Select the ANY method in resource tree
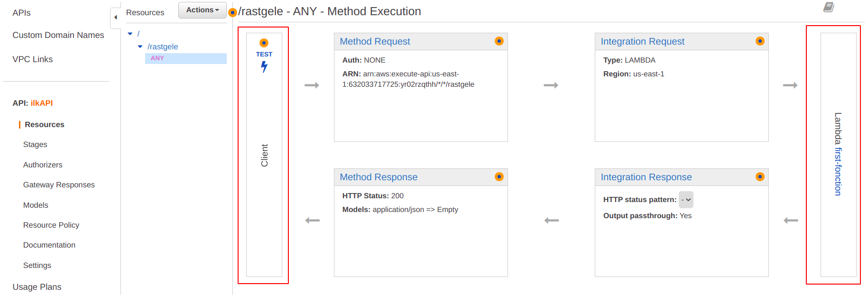 point(157,58)
